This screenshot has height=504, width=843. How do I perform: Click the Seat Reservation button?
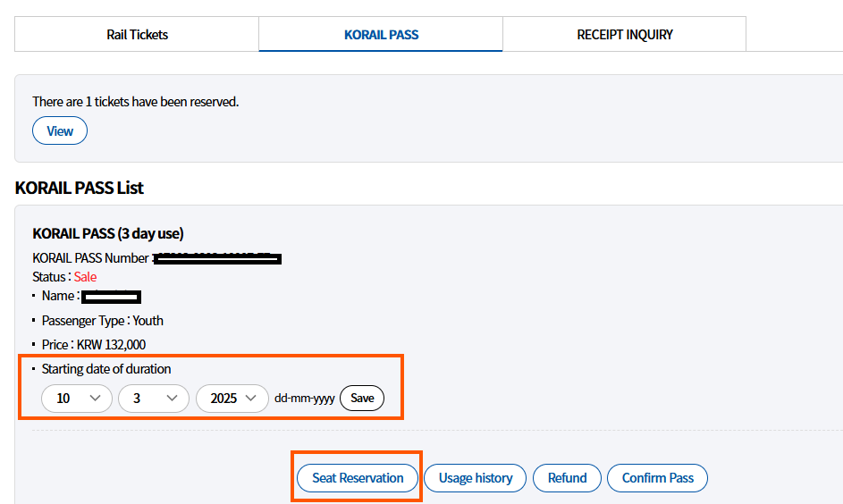point(358,478)
